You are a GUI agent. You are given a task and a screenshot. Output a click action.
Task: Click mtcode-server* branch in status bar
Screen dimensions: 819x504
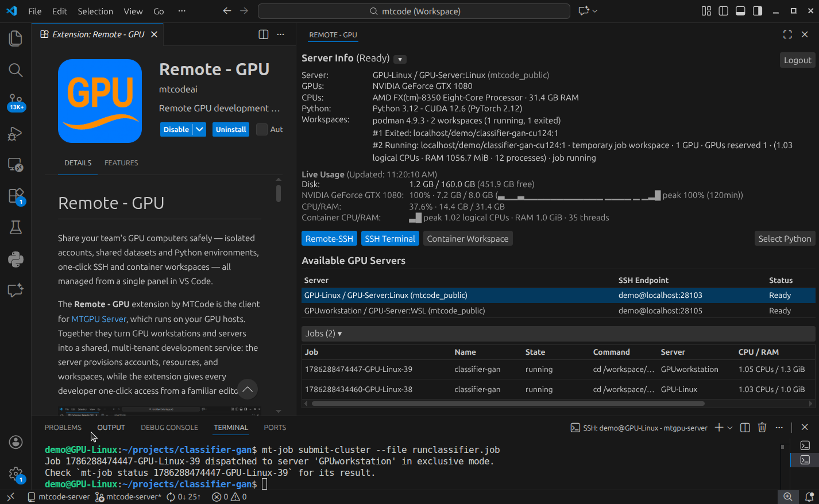[x=128, y=497]
